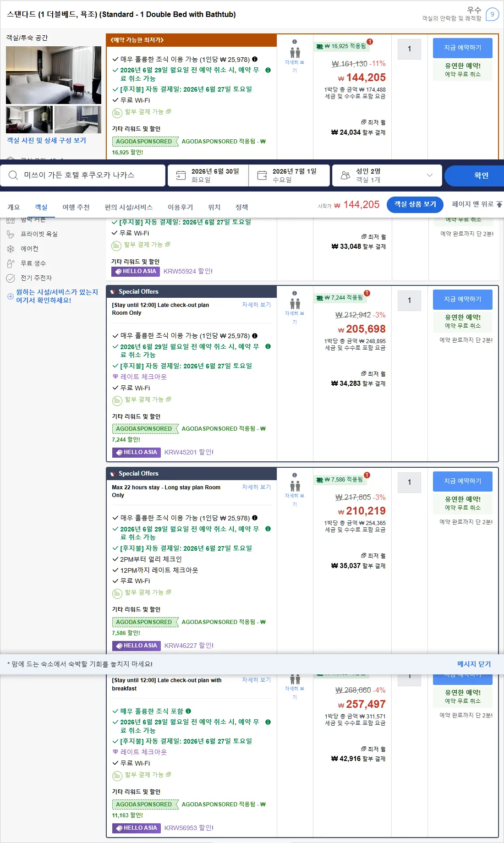Click the plus icon next to 원하는 시설/서비스가 있는지
504x843 pixels.
coord(10,296)
